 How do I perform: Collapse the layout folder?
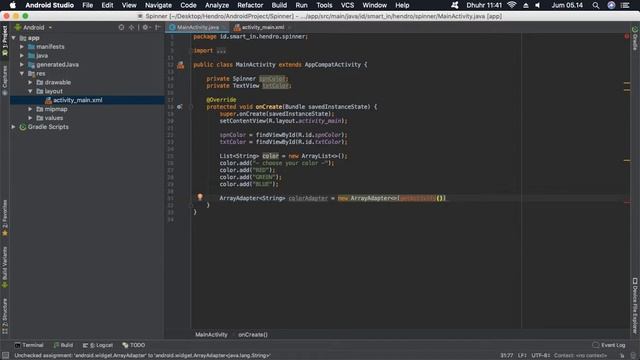click(31, 91)
